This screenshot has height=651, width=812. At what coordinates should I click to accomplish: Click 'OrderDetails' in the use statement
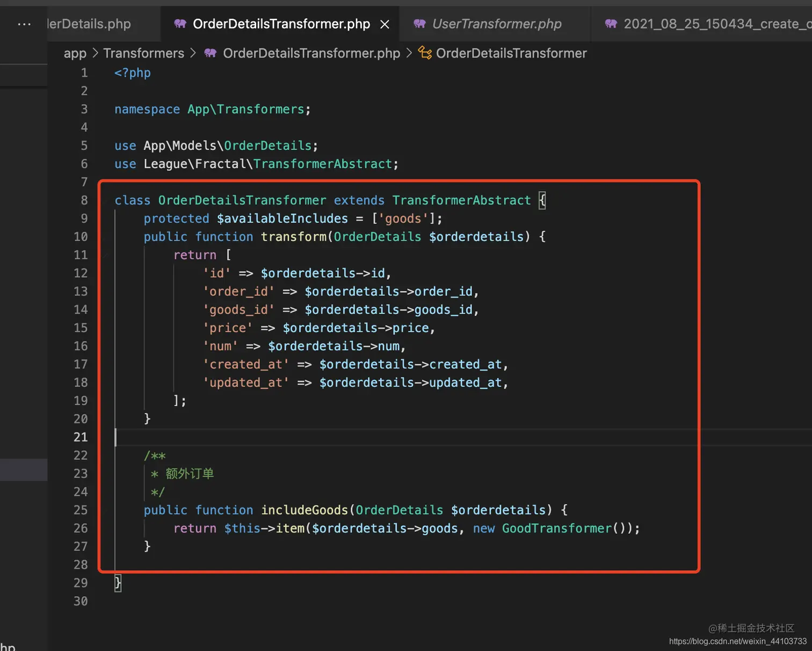pyautogui.click(x=267, y=146)
